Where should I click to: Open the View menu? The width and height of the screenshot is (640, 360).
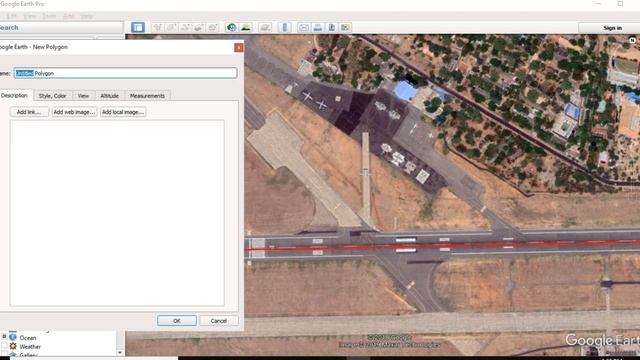tap(29, 16)
